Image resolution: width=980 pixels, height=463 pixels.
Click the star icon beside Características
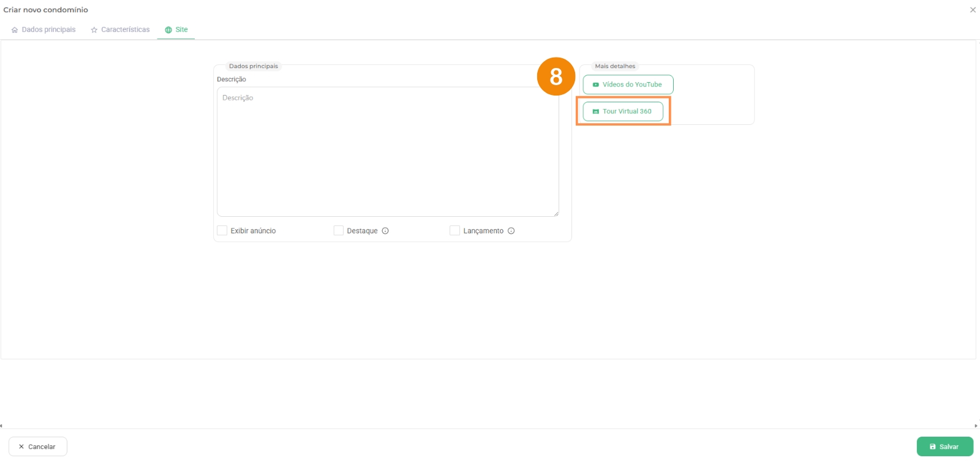tap(94, 30)
